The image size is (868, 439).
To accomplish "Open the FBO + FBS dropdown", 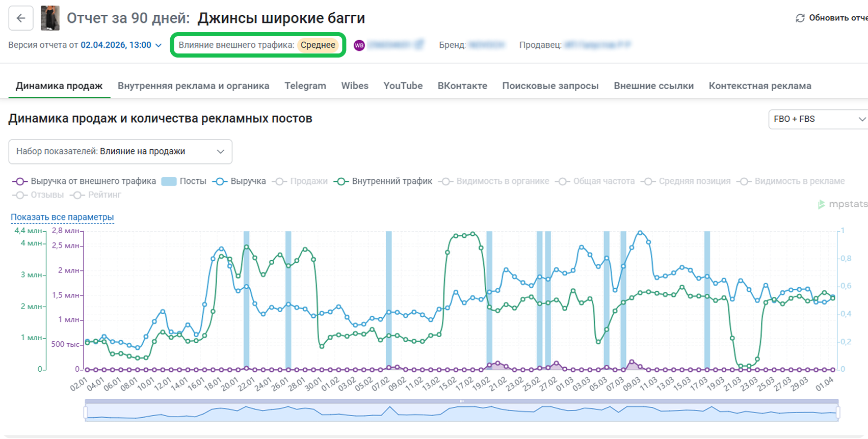I will [x=818, y=119].
